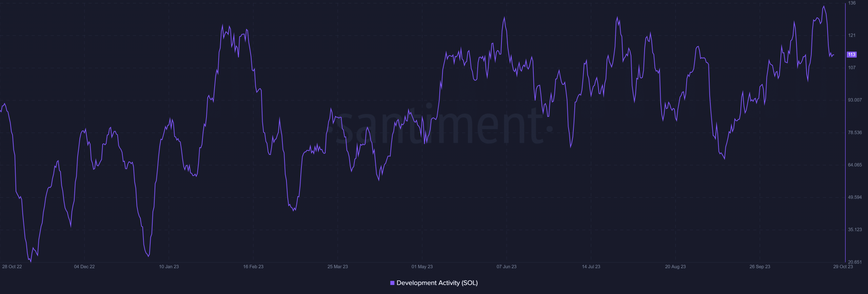The width and height of the screenshot is (868, 294).
Task: Select the 20 Aug 23 date label
Action: (x=675, y=267)
